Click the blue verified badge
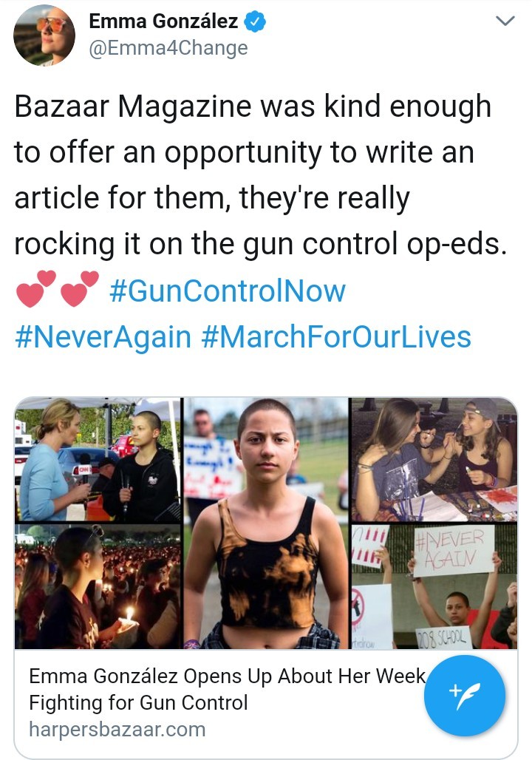Screen dimensions: 532x760 (255, 21)
